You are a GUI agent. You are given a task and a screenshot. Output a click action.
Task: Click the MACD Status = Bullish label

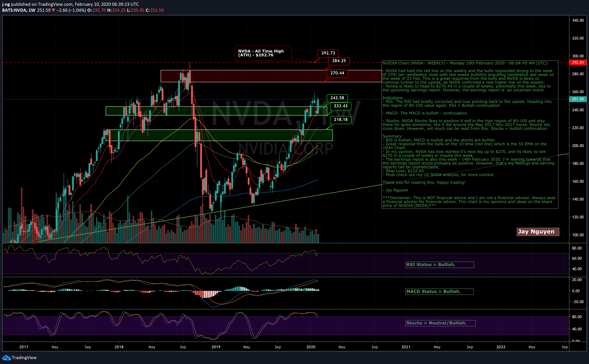point(439,292)
